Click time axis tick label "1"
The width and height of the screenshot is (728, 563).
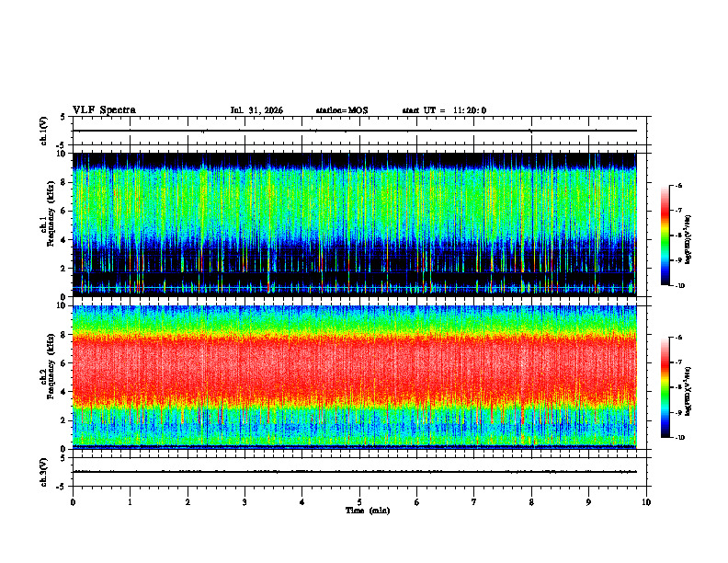coord(130,502)
